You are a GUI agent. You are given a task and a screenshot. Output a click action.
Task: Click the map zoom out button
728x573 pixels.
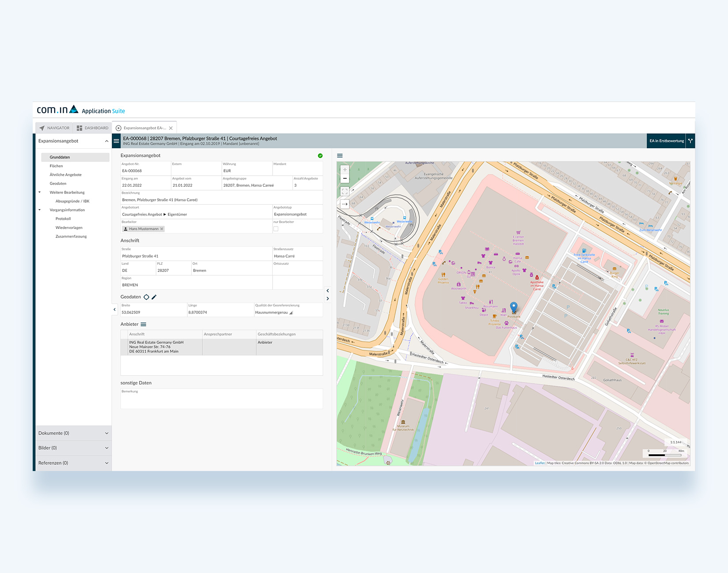[345, 179]
